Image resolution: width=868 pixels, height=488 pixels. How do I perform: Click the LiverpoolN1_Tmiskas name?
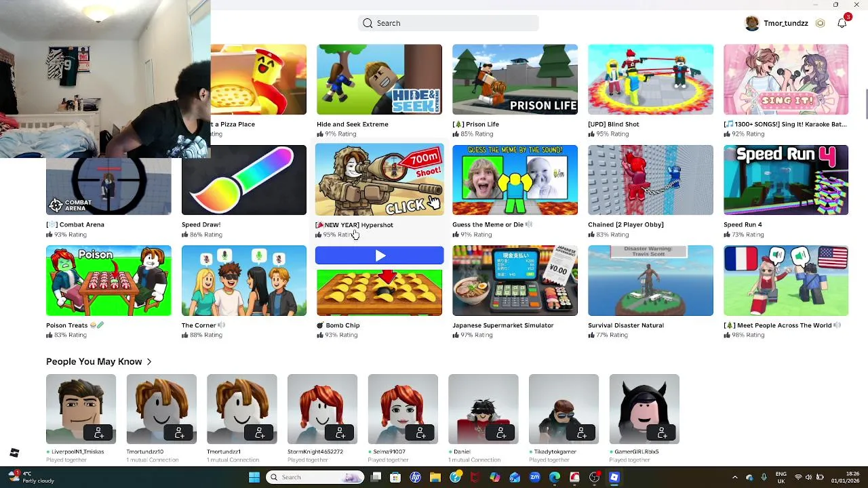[x=77, y=451]
